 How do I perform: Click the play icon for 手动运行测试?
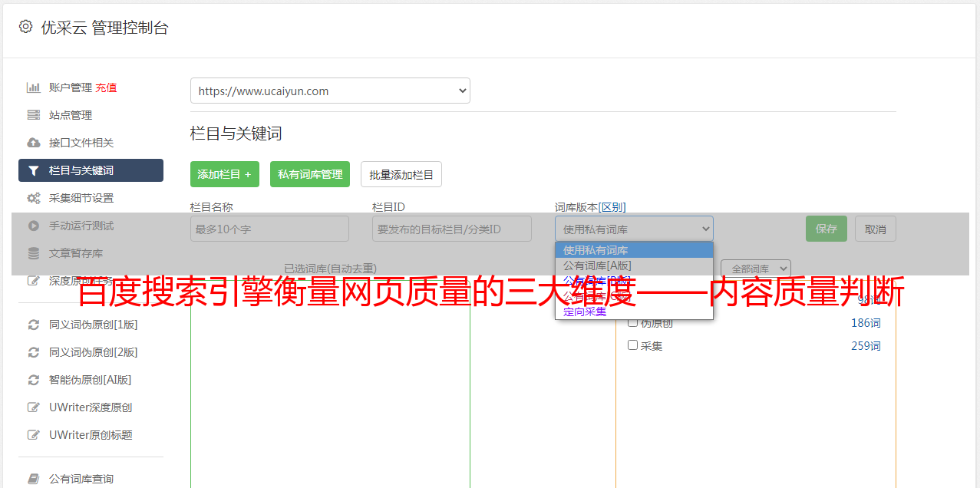[x=34, y=226]
